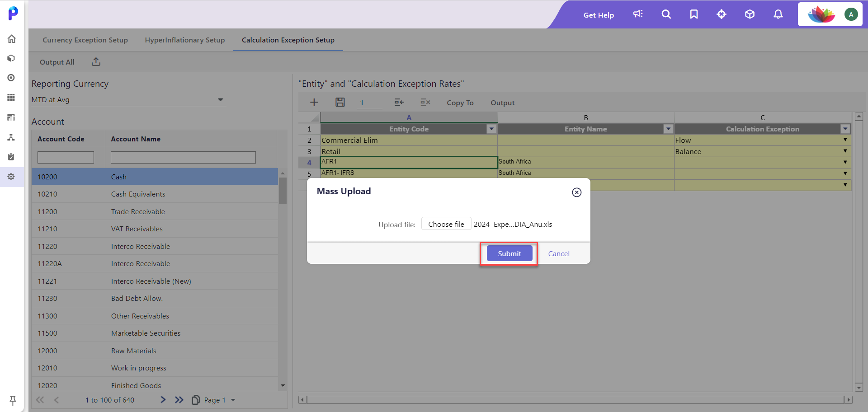The height and width of the screenshot is (412, 868).
Task: Open Calculation Exception column filter dropdown
Action: pos(845,129)
